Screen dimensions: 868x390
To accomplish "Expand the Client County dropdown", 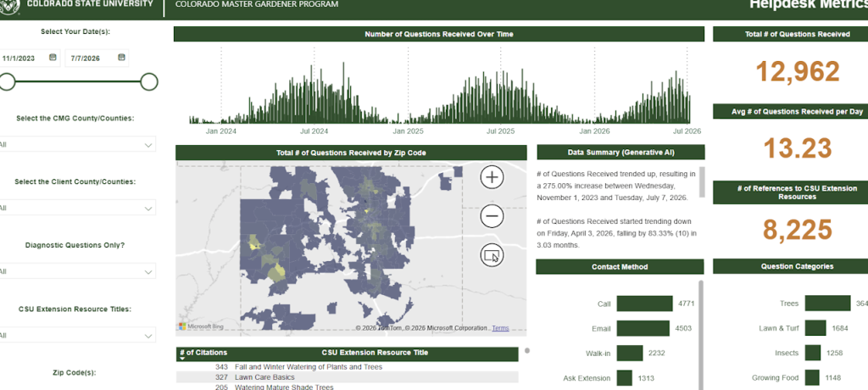I will (x=77, y=209).
